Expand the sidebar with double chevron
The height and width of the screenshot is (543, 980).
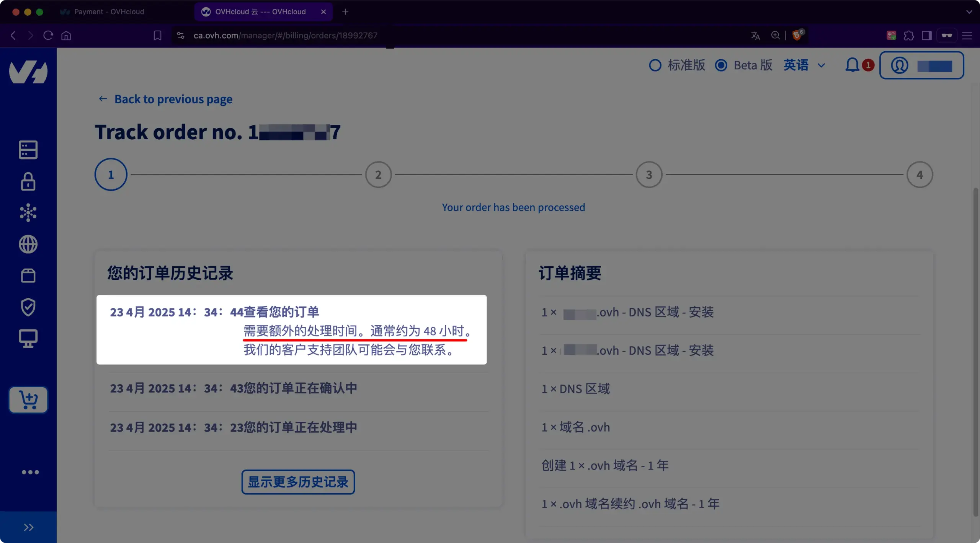pyautogui.click(x=28, y=527)
